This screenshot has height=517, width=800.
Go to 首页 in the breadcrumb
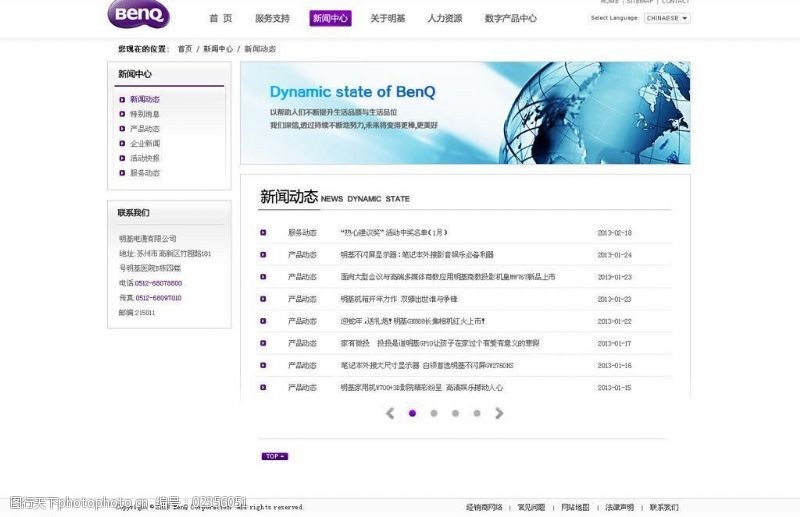click(185, 49)
